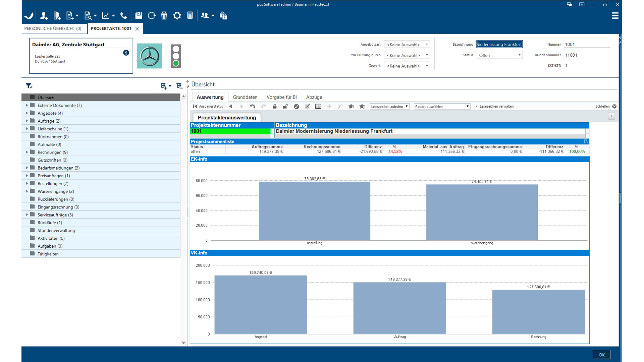Screen dimensions: 644x362
Task: Click the new project folder icon
Action: (57, 15)
